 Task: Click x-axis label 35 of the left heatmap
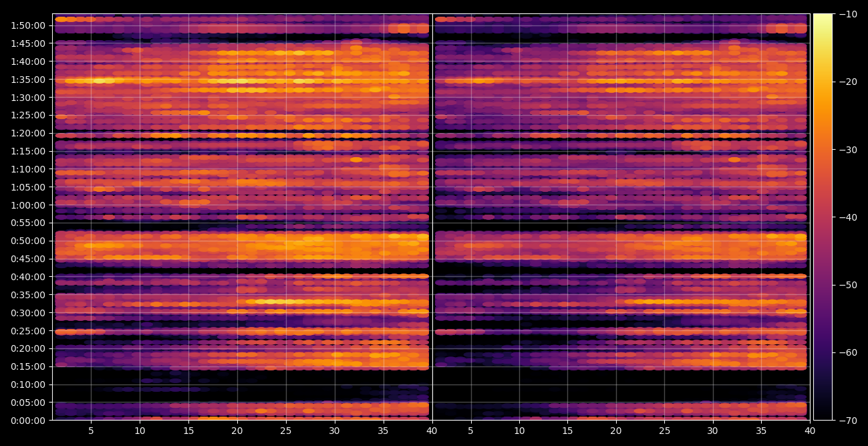tap(384, 431)
